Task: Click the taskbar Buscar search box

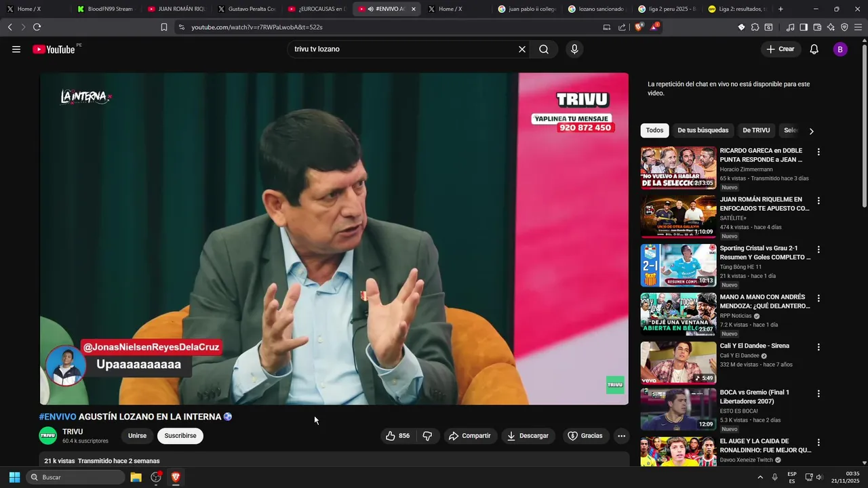Action: click(x=75, y=477)
